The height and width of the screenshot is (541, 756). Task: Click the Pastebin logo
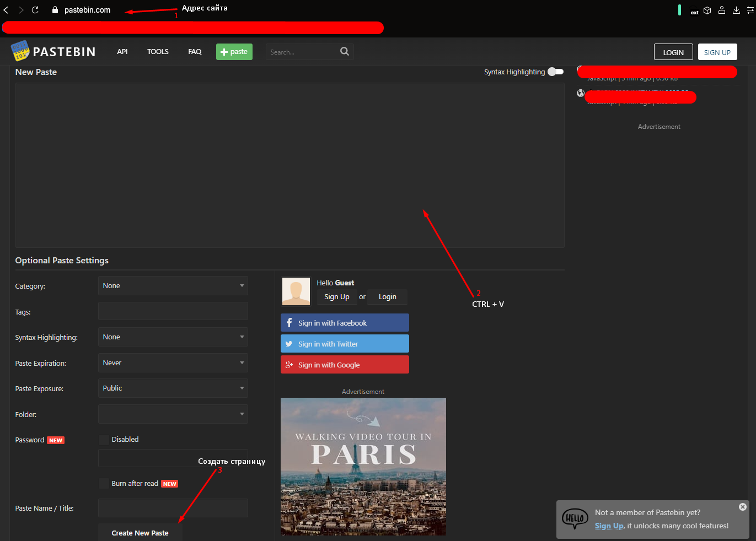tap(53, 51)
